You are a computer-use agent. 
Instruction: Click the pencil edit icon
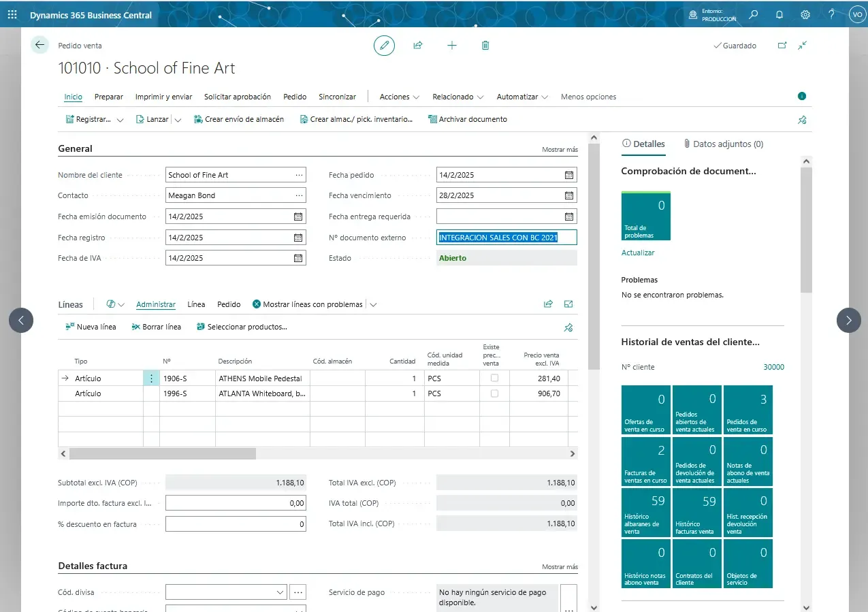pyautogui.click(x=384, y=46)
